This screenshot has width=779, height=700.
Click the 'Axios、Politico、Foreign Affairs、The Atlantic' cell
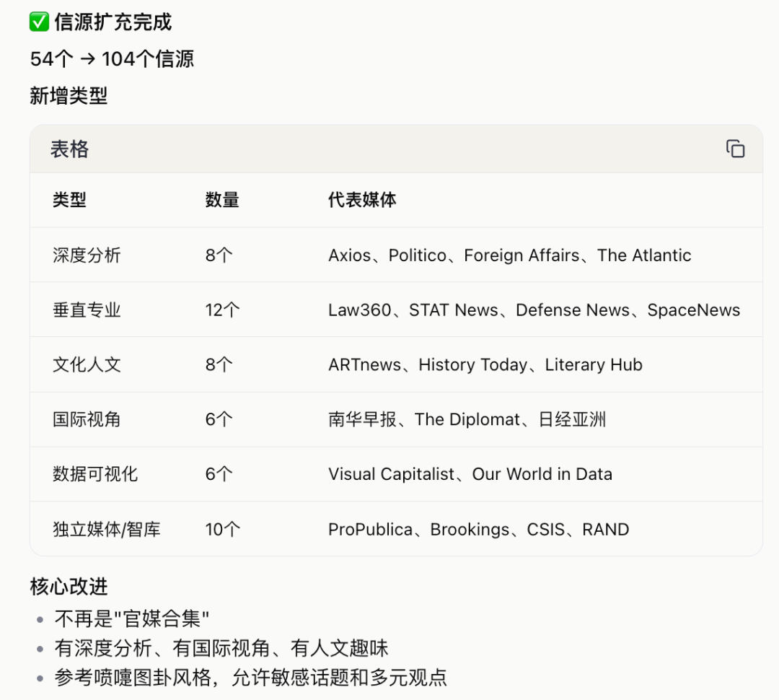click(510, 255)
